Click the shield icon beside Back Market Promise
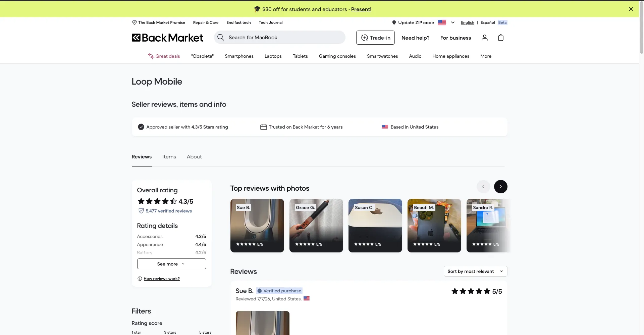The image size is (644, 335). tap(134, 22)
